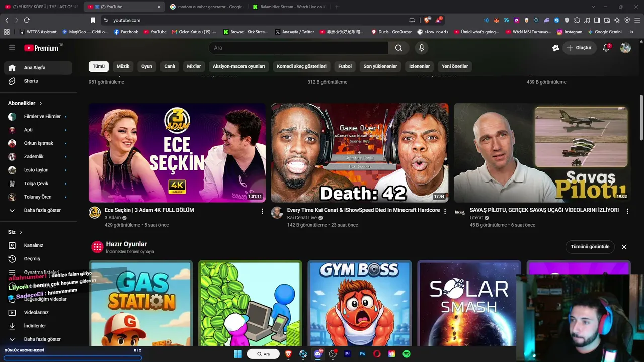
Task: Open the Brave VPN shield icon
Action: point(627,20)
